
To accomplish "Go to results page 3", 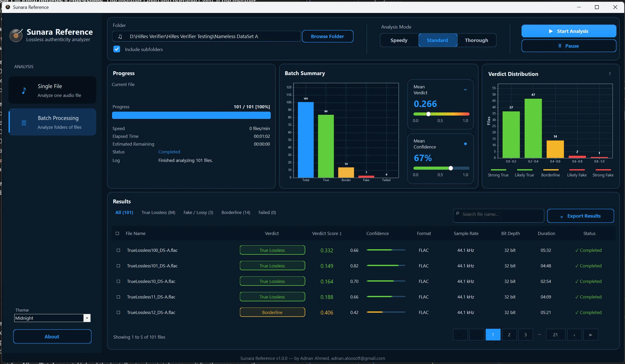I will (525, 335).
